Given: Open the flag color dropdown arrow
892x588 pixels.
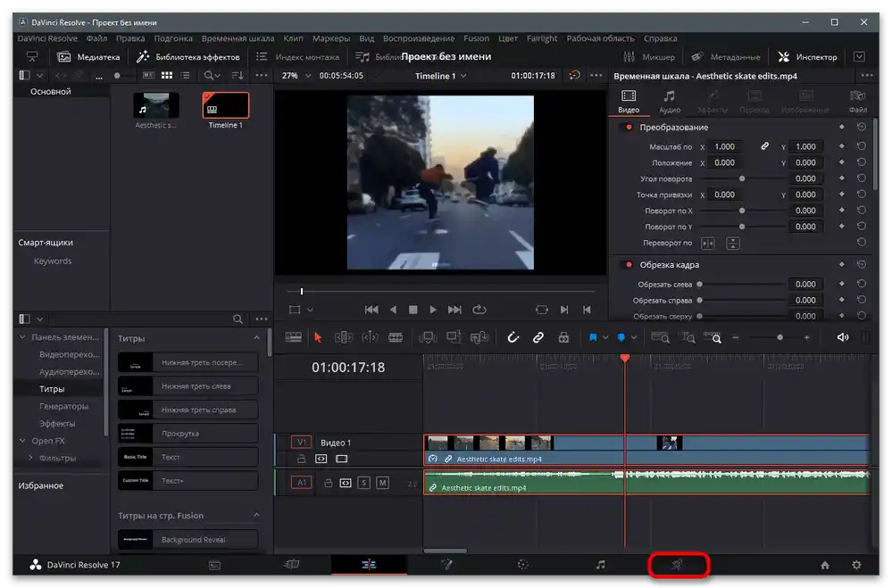Looking at the screenshot, I should coord(605,338).
